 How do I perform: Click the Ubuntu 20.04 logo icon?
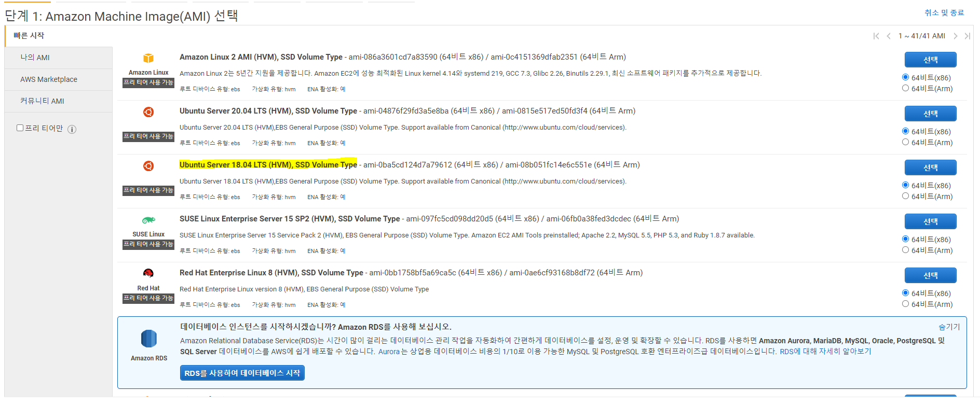148,112
